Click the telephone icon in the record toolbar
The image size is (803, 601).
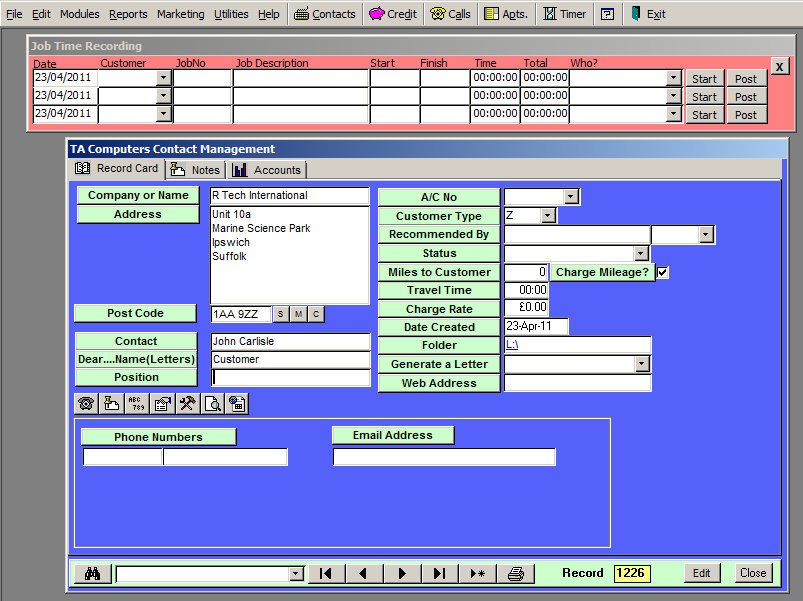pos(86,404)
